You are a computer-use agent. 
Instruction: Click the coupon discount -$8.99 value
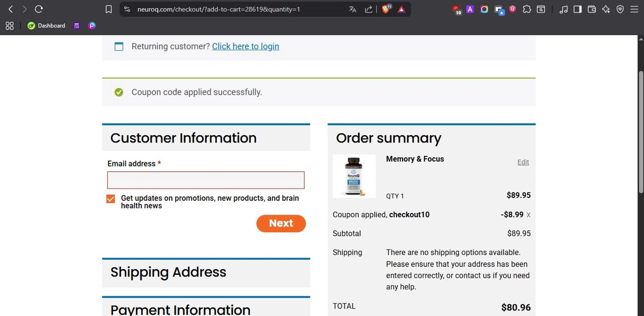512,214
